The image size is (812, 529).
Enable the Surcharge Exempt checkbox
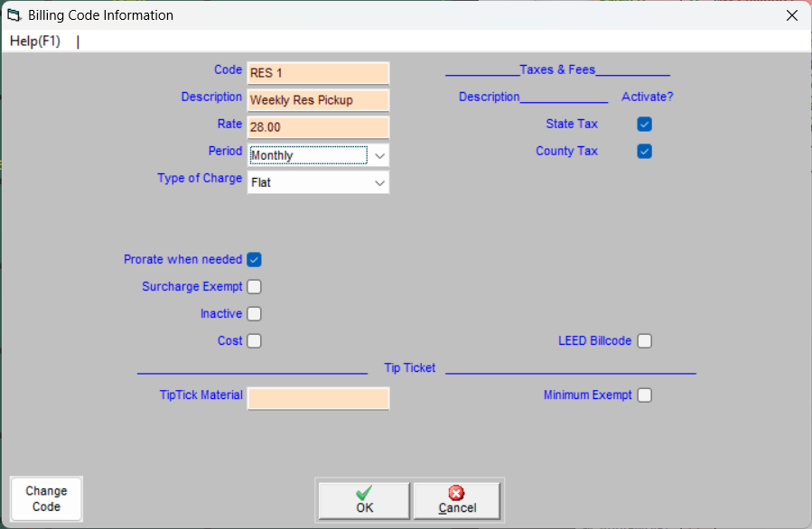pyautogui.click(x=255, y=287)
